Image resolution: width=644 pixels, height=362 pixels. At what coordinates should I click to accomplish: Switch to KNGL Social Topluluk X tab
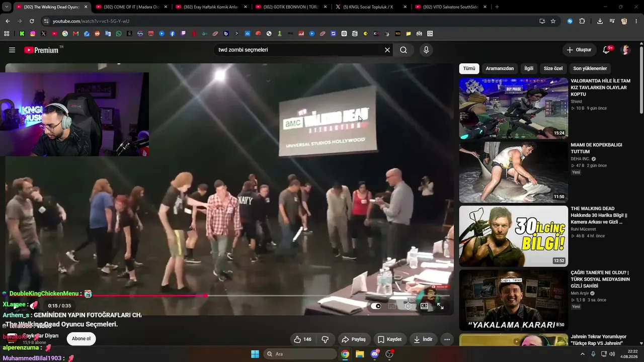(371, 7)
